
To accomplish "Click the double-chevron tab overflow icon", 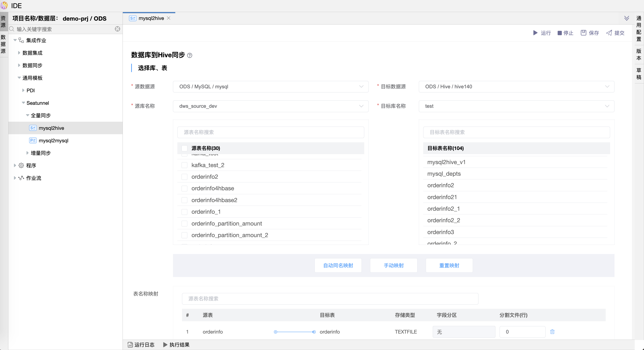I will (627, 18).
